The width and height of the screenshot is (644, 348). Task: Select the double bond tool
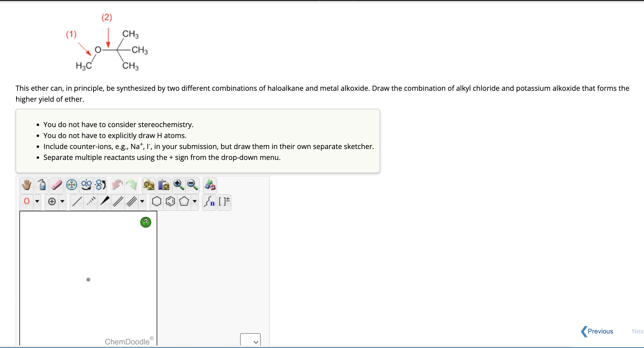click(x=118, y=202)
